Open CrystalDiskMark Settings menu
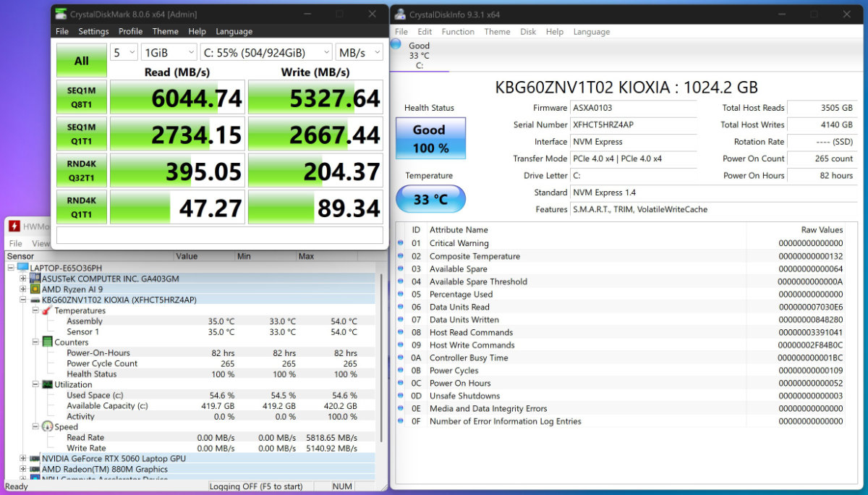Image resolution: width=868 pixels, height=495 pixels. pos(93,31)
